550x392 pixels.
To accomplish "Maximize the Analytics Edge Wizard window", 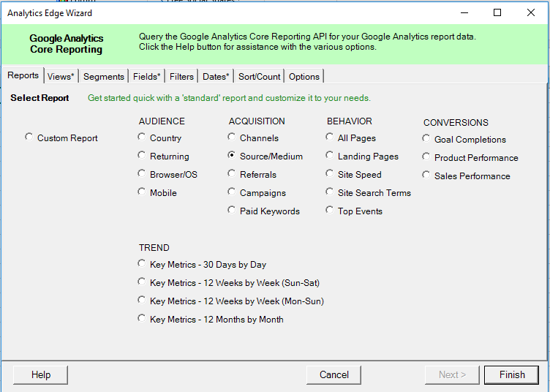I will (497, 13).
